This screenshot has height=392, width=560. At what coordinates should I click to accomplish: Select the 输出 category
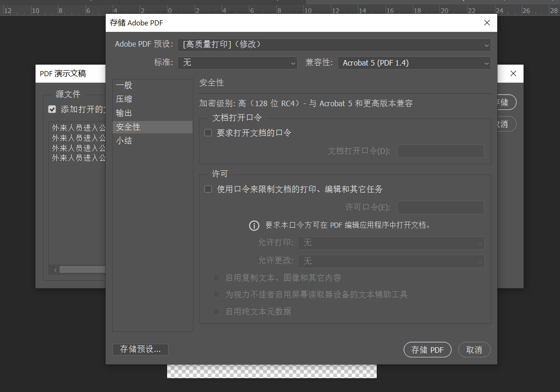152,113
